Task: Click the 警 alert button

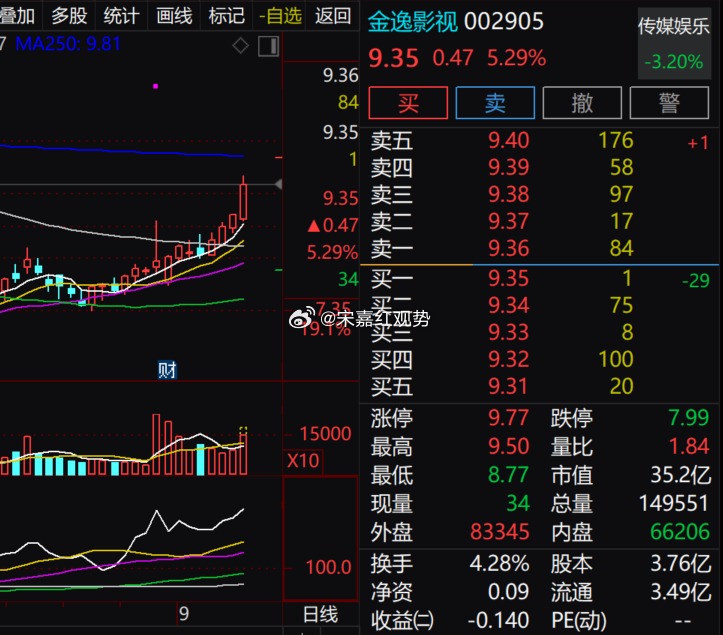Action: pyautogui.click(x=669, y=102)
